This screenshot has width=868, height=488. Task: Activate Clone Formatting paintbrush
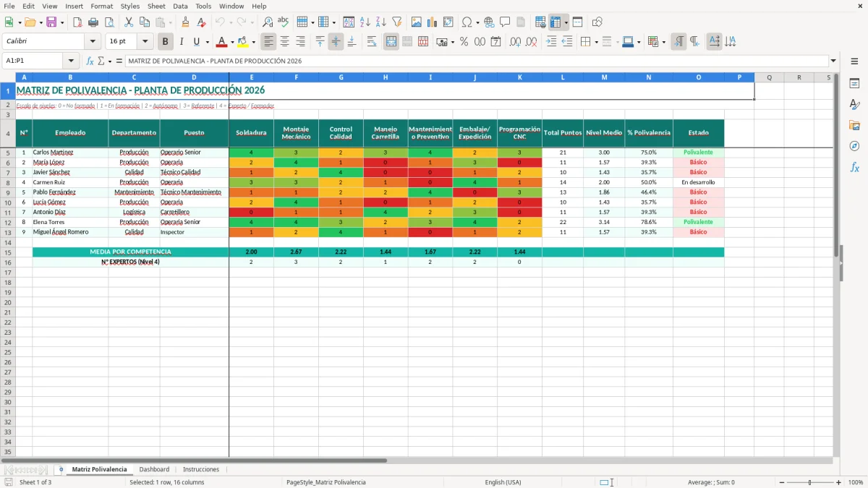186,22
